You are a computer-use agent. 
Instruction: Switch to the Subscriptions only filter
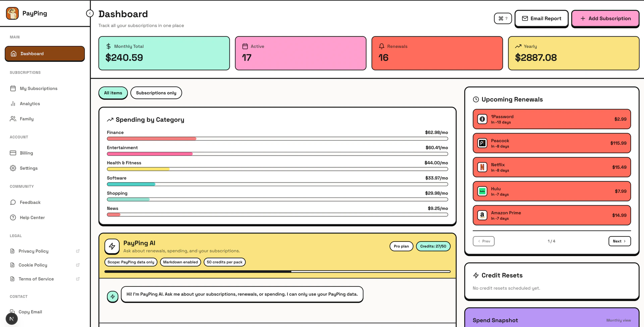click(x=156, y=93)
